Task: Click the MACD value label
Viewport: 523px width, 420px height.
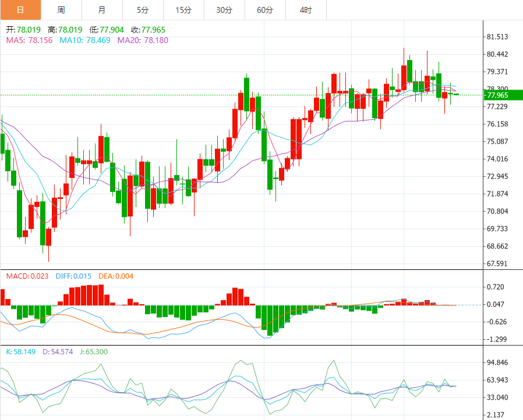Action: 27,276
